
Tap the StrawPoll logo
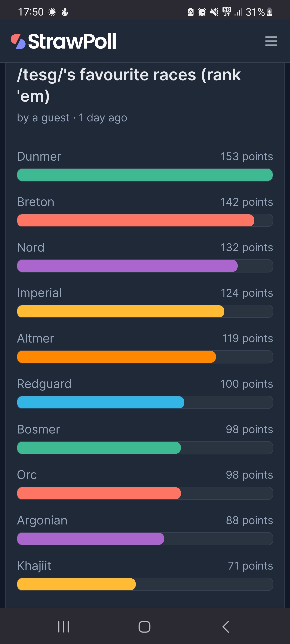(63, 41)
